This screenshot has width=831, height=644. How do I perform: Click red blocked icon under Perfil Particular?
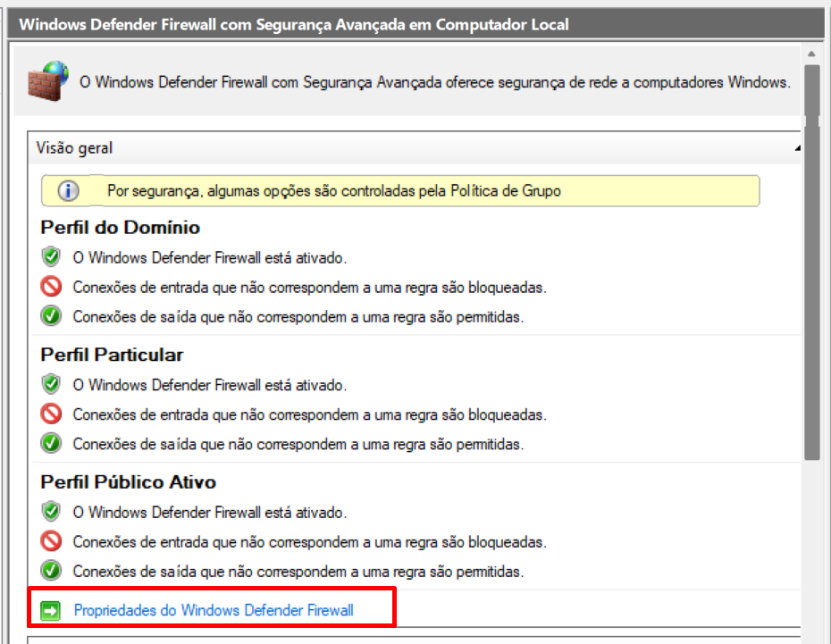51,414
